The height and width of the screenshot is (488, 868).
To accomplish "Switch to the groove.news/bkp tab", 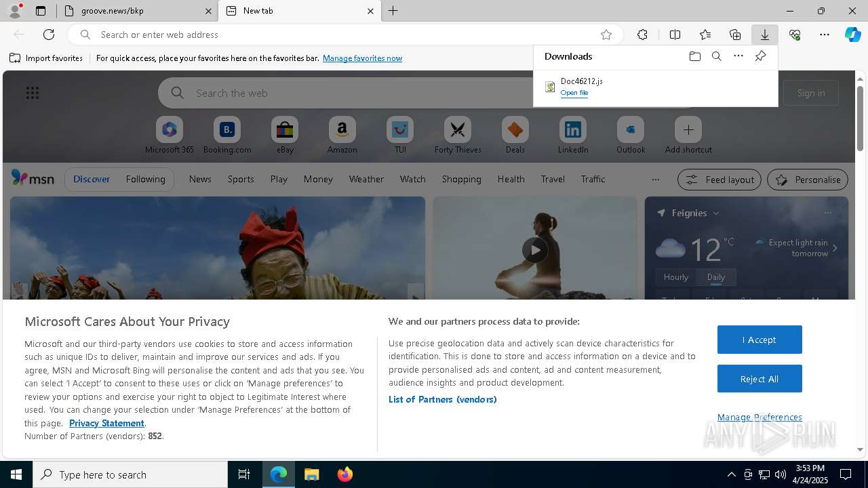I will tap(138, 11).
